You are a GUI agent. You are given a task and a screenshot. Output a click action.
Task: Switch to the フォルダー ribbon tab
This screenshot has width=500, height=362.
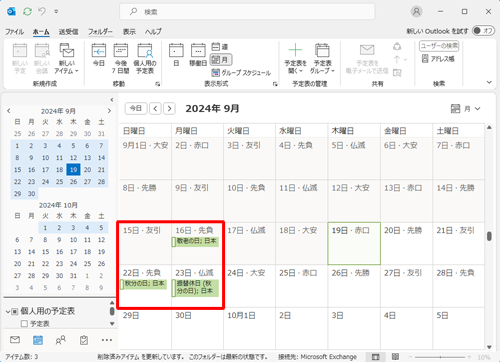[x=100, y=32]
